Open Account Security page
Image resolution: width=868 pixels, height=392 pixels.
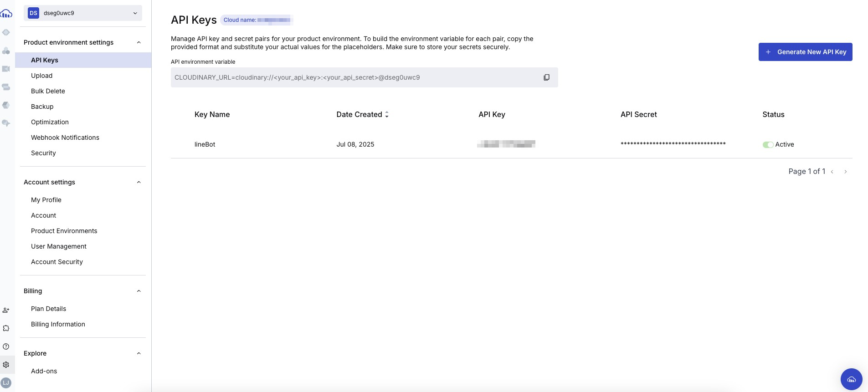(56, 262)
